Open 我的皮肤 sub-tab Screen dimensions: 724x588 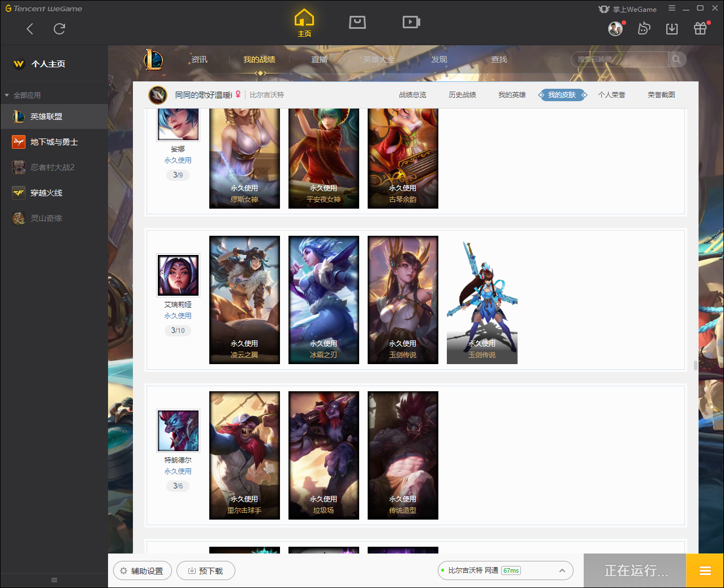click(x=562, y=95)
